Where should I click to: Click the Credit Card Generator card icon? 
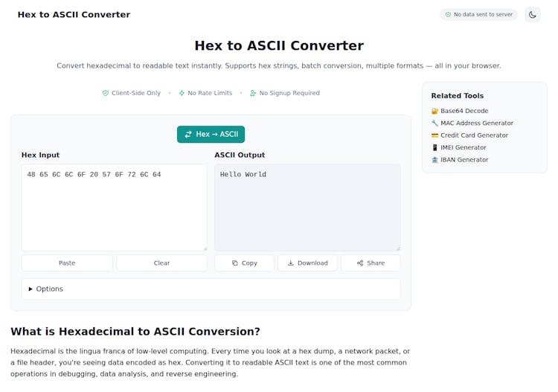[x=434, y=135]
